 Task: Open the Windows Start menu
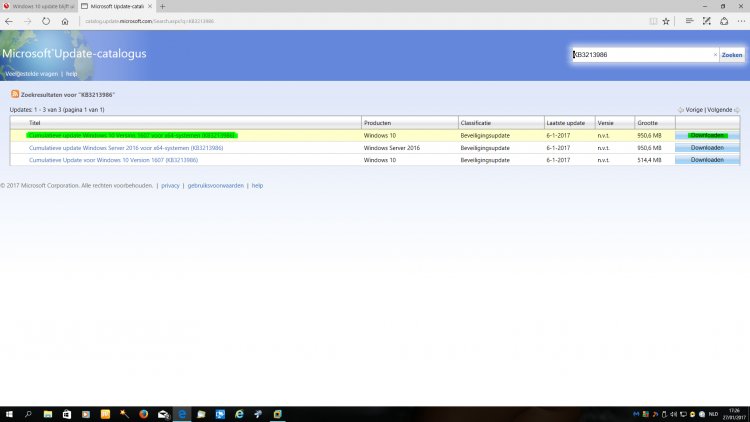point(8,413)
